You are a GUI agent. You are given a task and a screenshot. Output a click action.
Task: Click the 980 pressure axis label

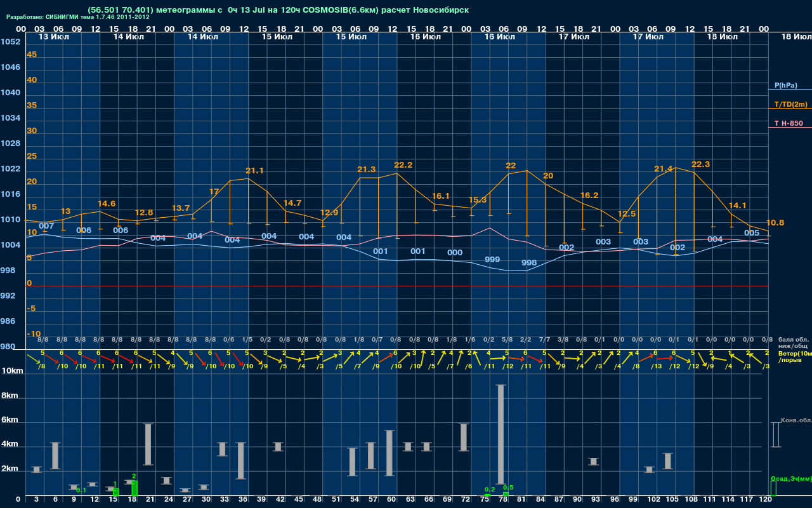[x=8, y=347]
